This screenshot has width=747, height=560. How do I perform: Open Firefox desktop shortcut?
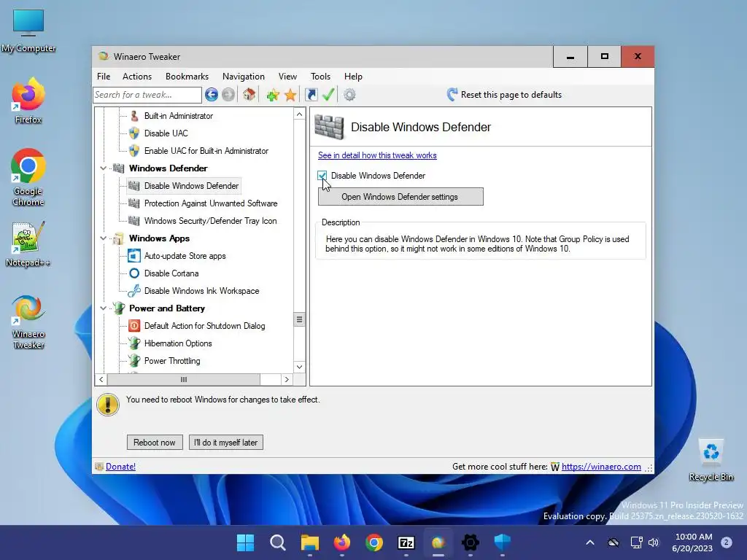click(28, 101)
